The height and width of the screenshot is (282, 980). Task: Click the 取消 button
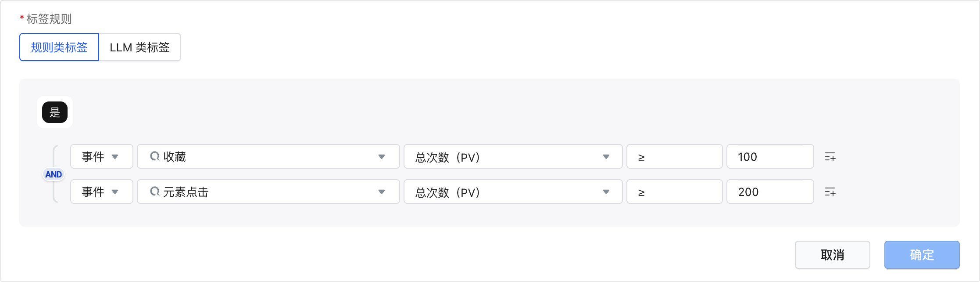(832, 255)
